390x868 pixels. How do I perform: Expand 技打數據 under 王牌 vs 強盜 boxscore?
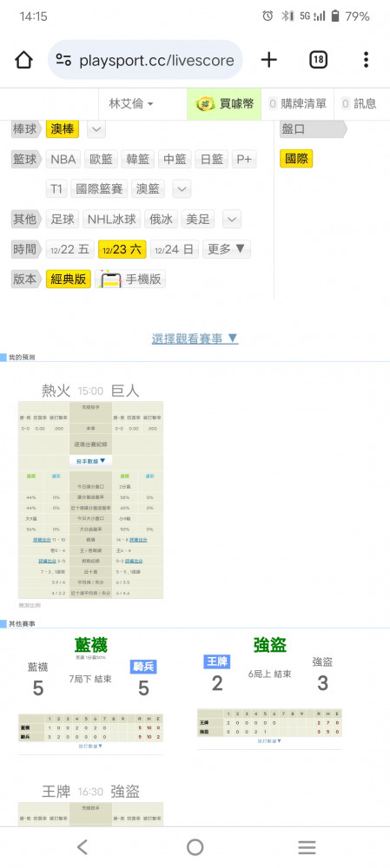click(x=270, y=740)
